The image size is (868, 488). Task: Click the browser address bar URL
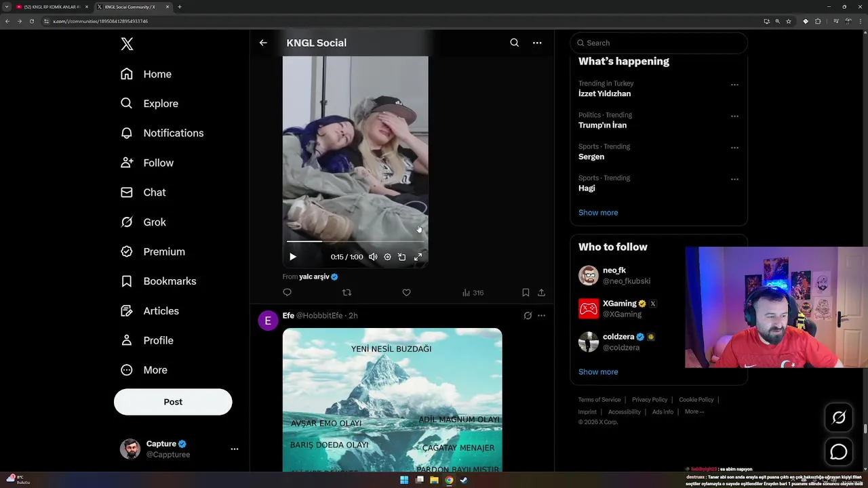pyautogui.click(x=100, y=21)
